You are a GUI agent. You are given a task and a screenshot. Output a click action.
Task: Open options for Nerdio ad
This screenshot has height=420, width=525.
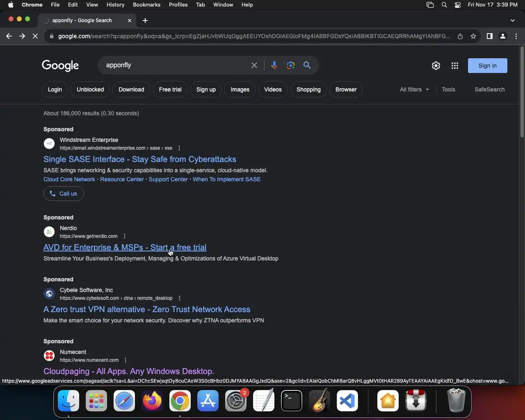click(125, 236)
